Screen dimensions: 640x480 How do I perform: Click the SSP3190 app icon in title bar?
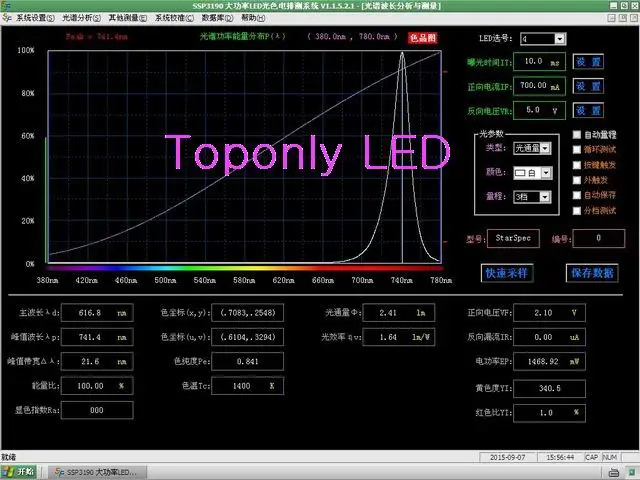pyautogui.click(x=5, y=5)
